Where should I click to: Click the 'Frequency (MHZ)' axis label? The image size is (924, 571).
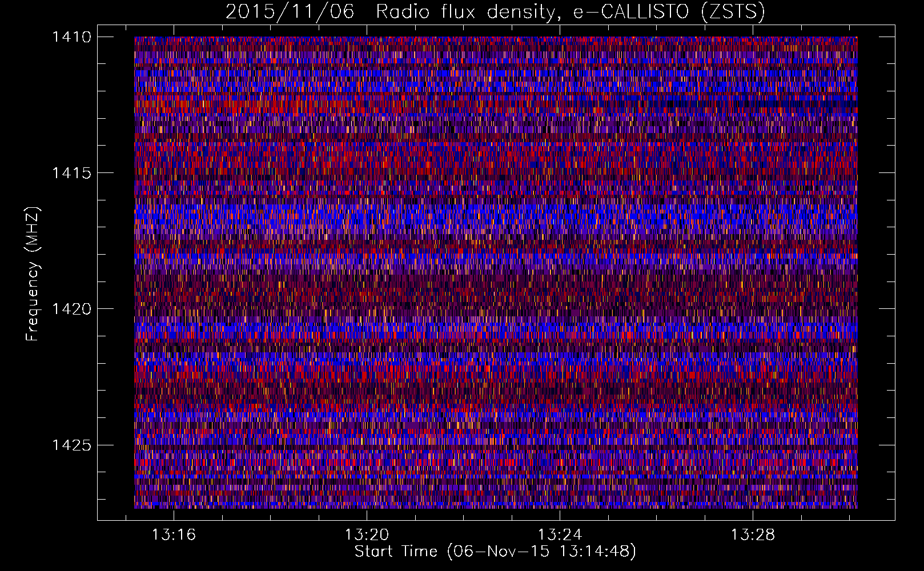33,274
